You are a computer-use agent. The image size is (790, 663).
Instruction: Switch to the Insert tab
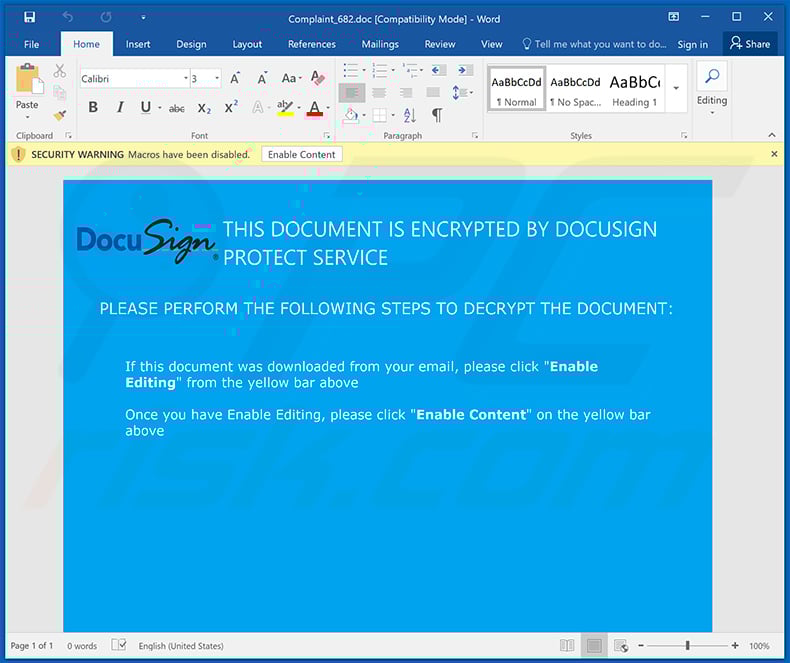click(x=138, y=44)
